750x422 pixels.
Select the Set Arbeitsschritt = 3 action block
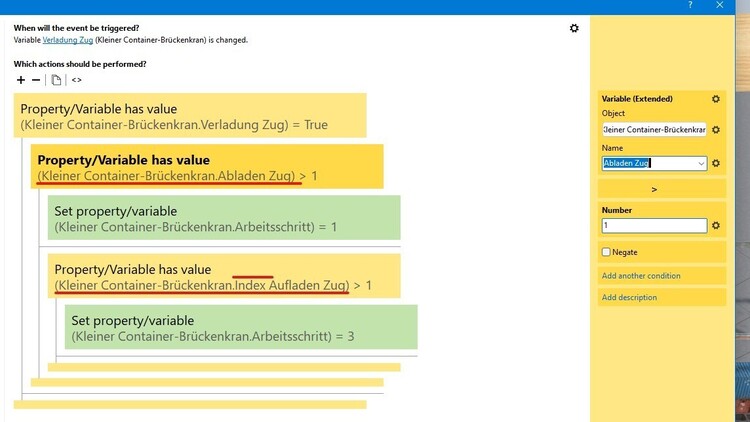click(241, 327)
